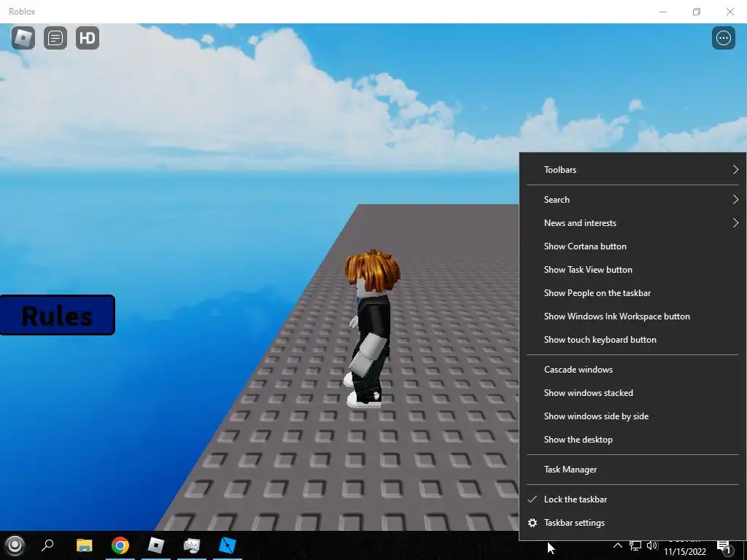Click the date 11/15/2022 in the taskbar
This screenshot has height=560, width=747.
coord(685,551)
